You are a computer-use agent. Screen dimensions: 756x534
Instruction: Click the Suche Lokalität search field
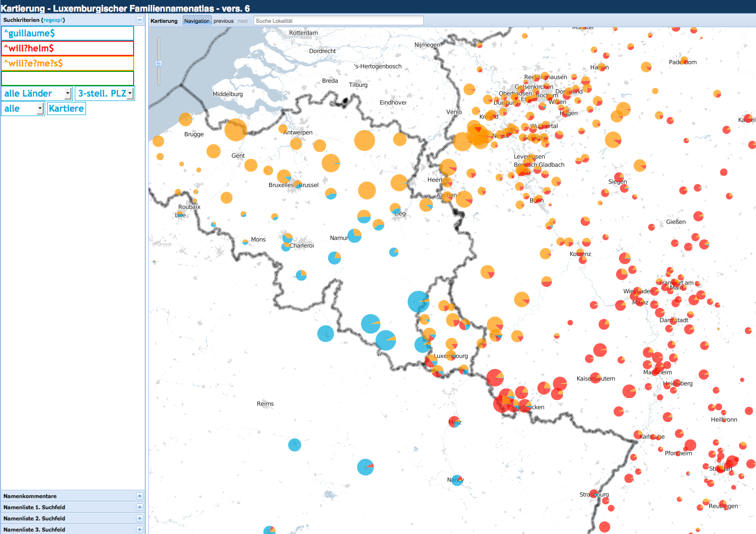(339, 21)
